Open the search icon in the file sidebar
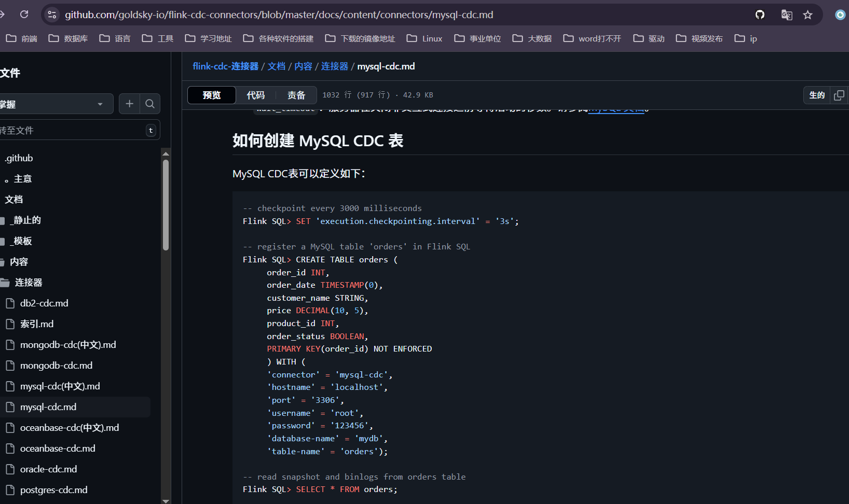Screen dimensions: 849x504 (149, 104)
